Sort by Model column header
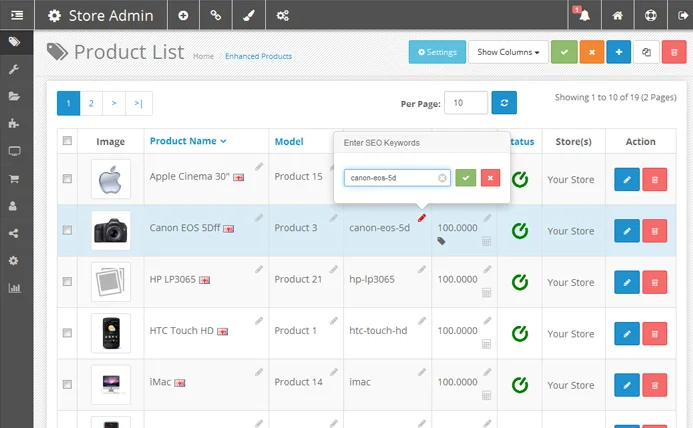693x428 pixels. (x=289, y=141)
